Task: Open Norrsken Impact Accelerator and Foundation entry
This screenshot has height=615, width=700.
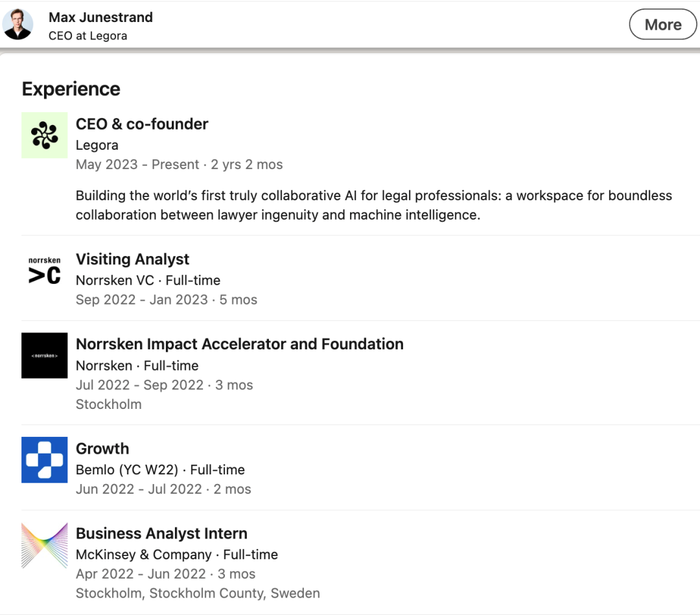Action: click(x=240, y=344)
